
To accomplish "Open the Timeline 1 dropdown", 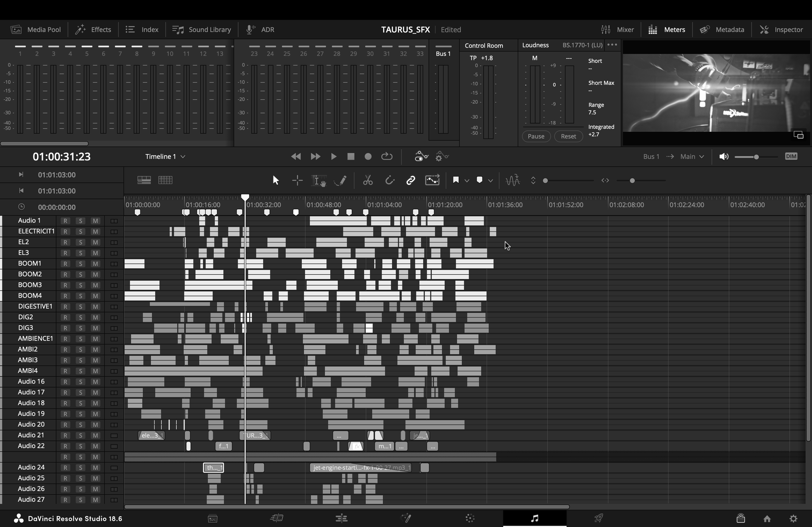I will coord(165,156).
